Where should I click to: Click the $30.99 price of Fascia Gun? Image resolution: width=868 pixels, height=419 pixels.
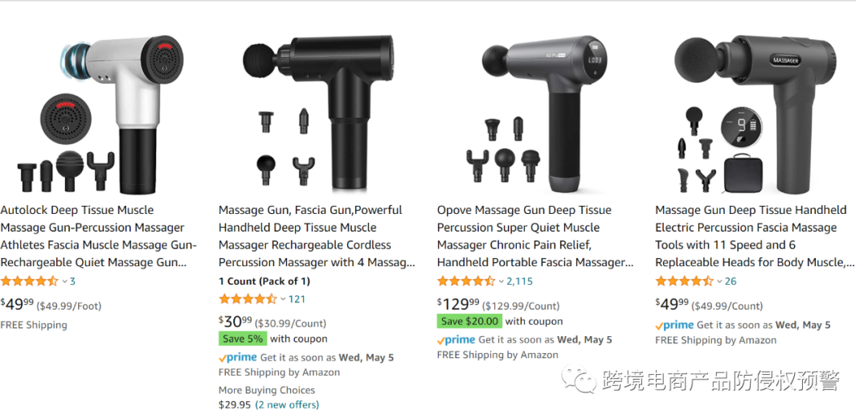235,321
